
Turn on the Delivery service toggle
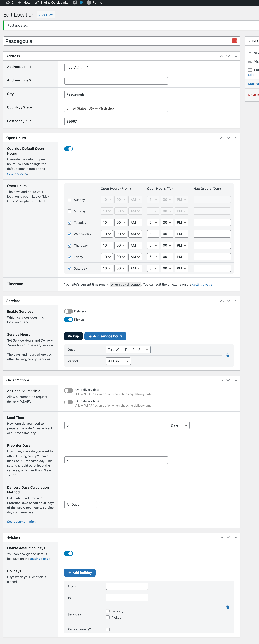pos(69,311)
